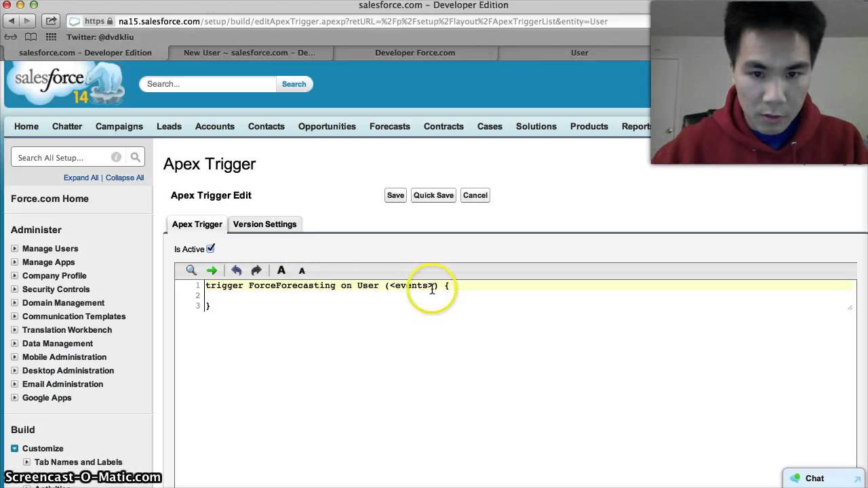Open the code editor search magnifier
This screenshot has height=488, width=868.
point(191,270)
